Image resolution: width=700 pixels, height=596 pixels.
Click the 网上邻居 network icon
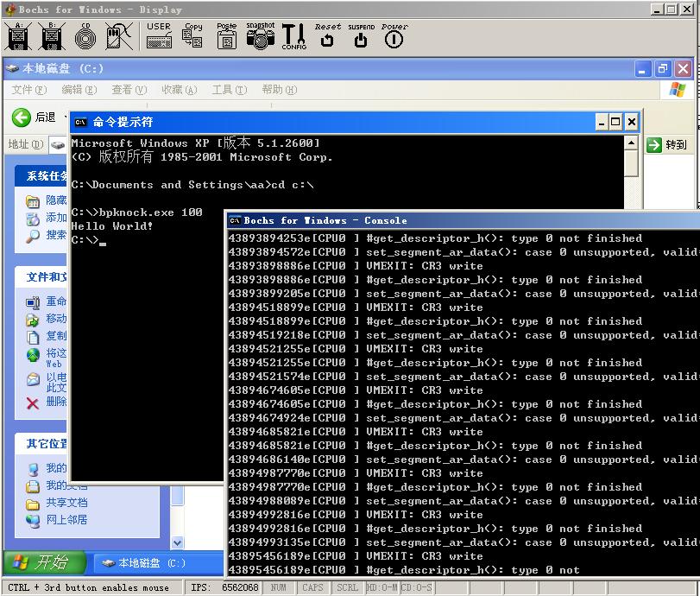tap(33, 522)
